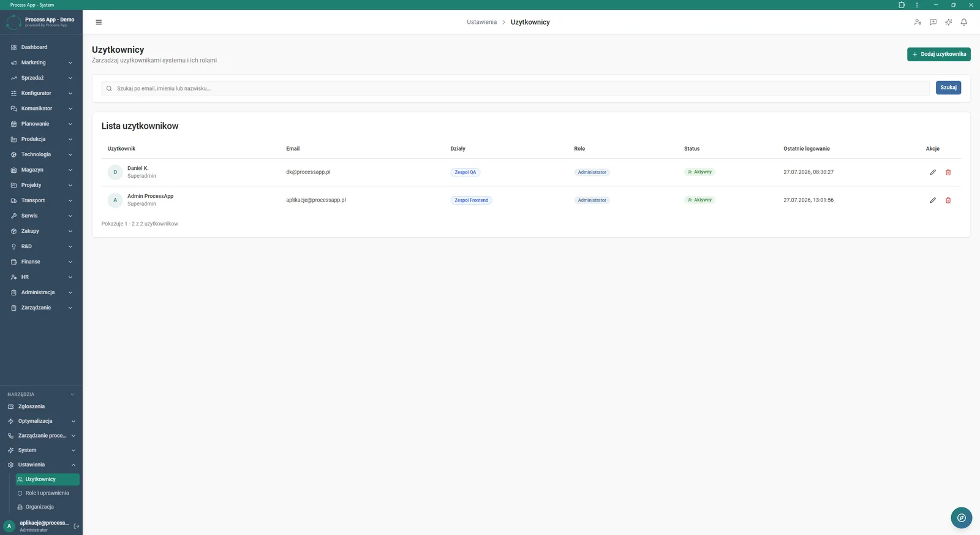Viewport: 980px width, 535px height.
Task: Expand the Marketing menu chevron
Action: click(70, 63)
